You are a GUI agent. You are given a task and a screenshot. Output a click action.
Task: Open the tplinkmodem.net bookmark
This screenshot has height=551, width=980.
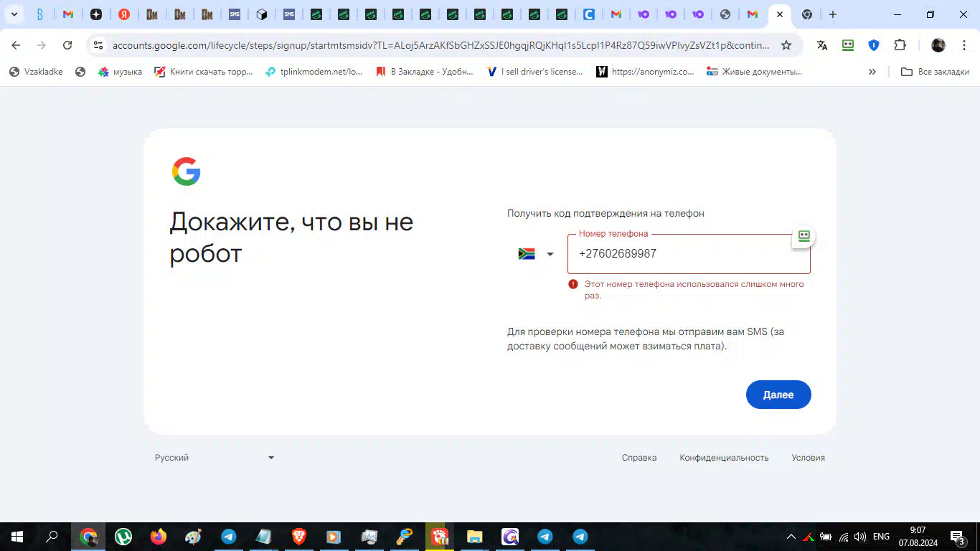point(314,72)
